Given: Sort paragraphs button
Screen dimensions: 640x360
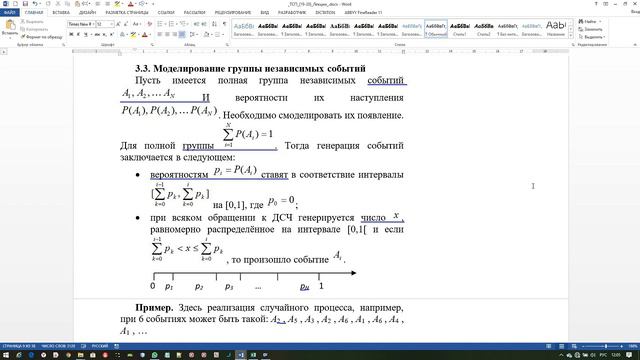Looking at the screenshot, I should [214, 24].
